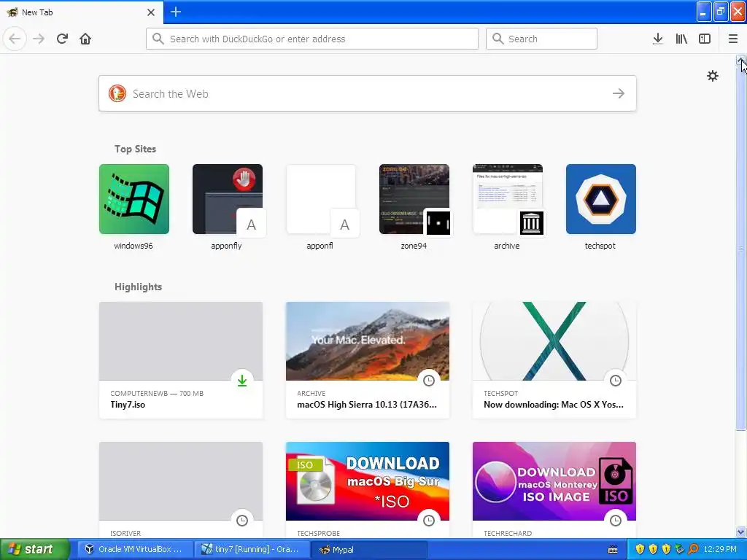Image resolution: width=747 pixels, height=560 pixels.
Task: Switch to tiny7 [Running] taskbar item
Action: [x=252, y=549]
